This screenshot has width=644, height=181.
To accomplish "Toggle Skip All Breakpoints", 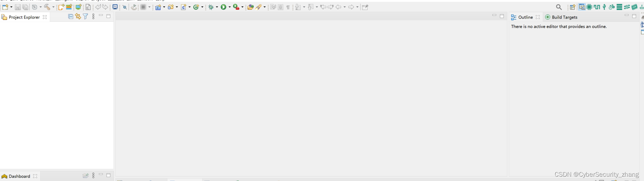I will [125, 7].
